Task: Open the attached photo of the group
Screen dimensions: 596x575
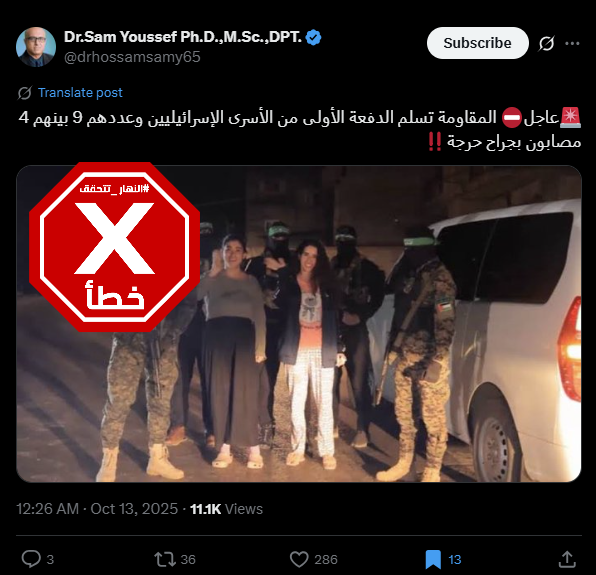Action: 299,324
